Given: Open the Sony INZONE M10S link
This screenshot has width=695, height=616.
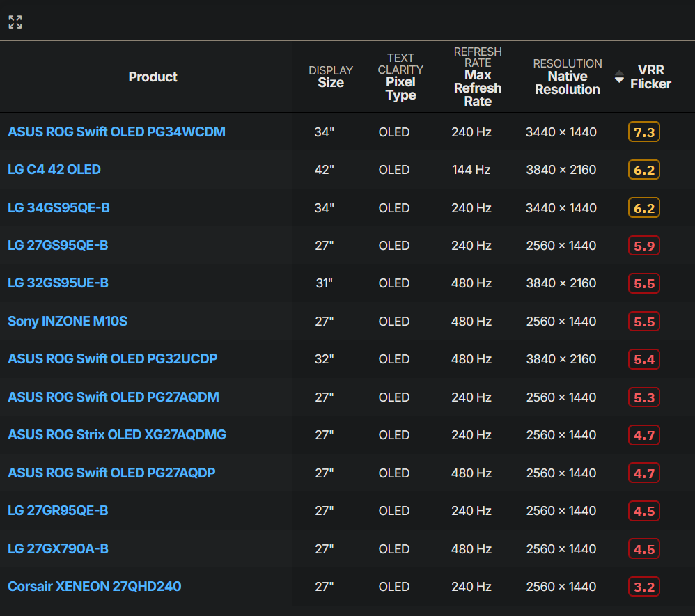Looking at the screenshot, I should coord(68,321).
